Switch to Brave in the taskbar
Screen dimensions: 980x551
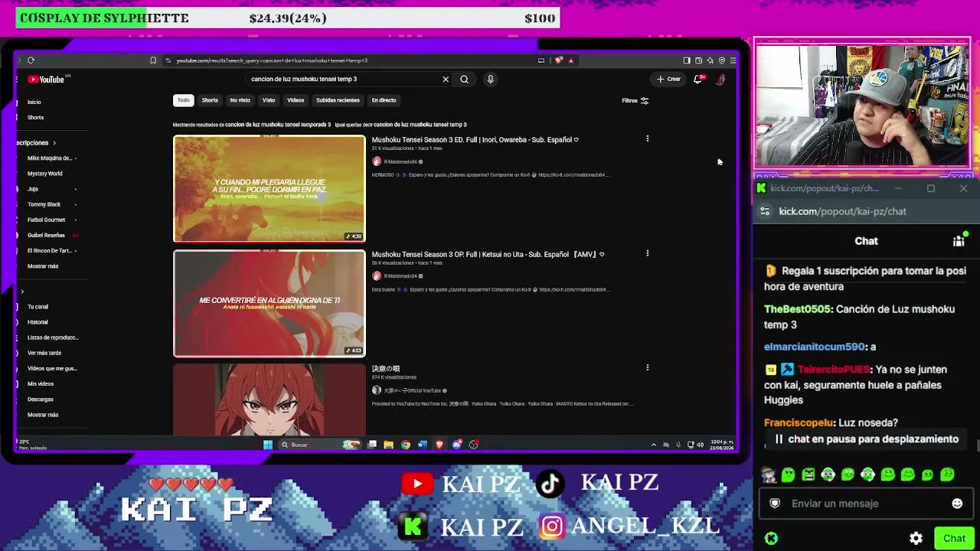(439, 445)
